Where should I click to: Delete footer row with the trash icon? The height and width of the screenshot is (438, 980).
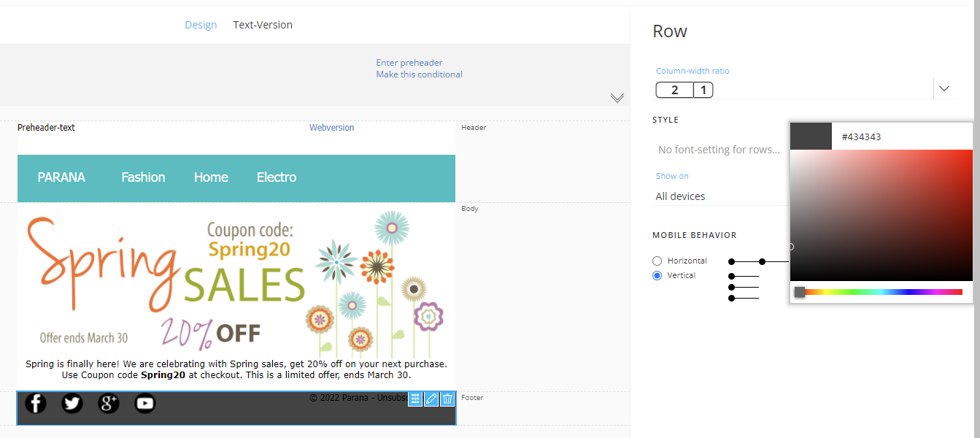447,399
